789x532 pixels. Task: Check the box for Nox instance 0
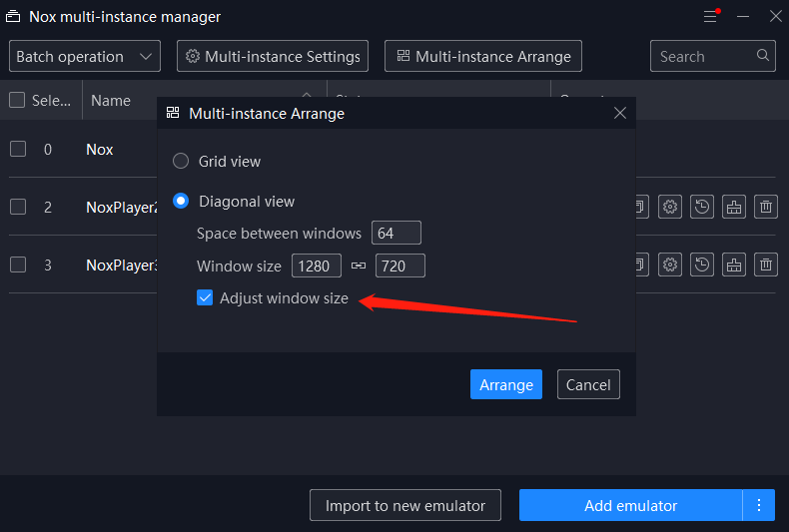[18, 149]
